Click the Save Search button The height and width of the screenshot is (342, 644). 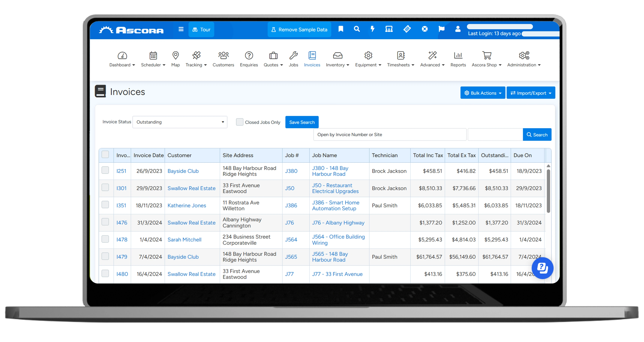point(302,122)
